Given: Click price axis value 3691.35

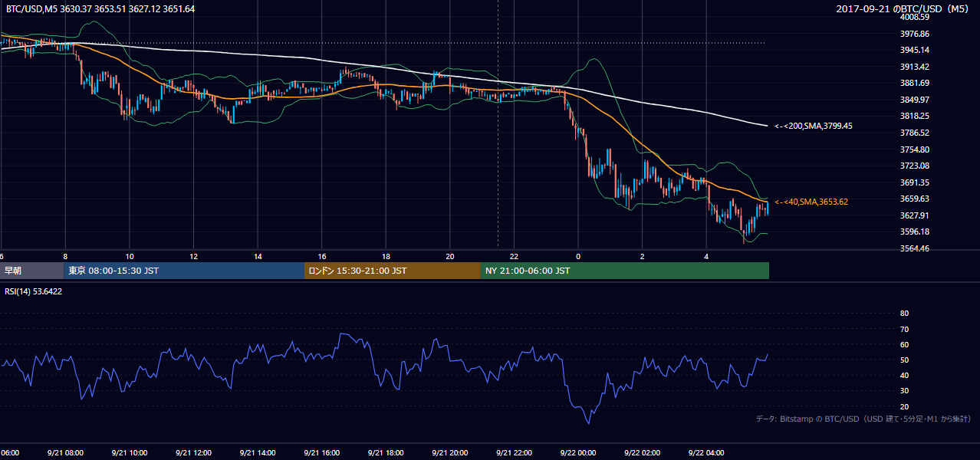Looking at the screenshot, I should 915,182.
